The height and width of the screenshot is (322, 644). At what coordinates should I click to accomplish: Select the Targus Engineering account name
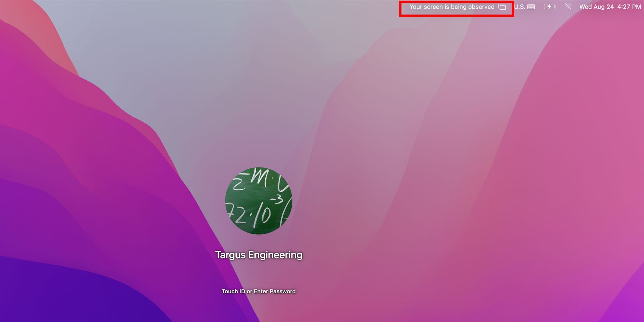coord(259,255)
